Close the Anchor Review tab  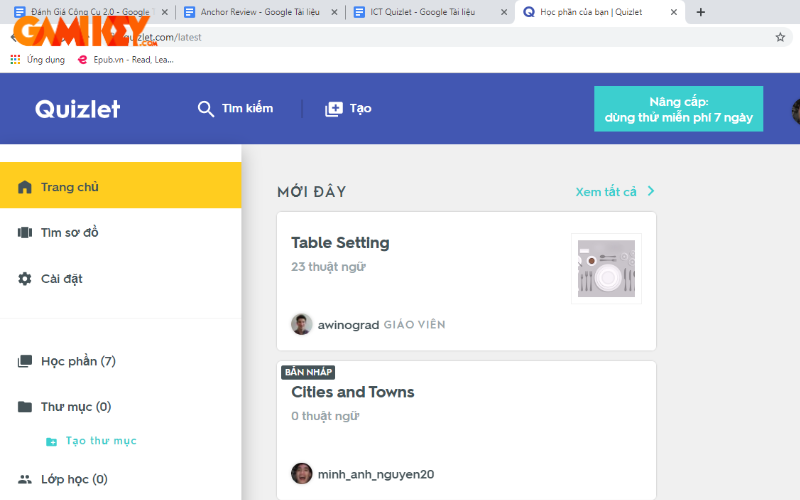pyautogui.click(x=334, y=12)
